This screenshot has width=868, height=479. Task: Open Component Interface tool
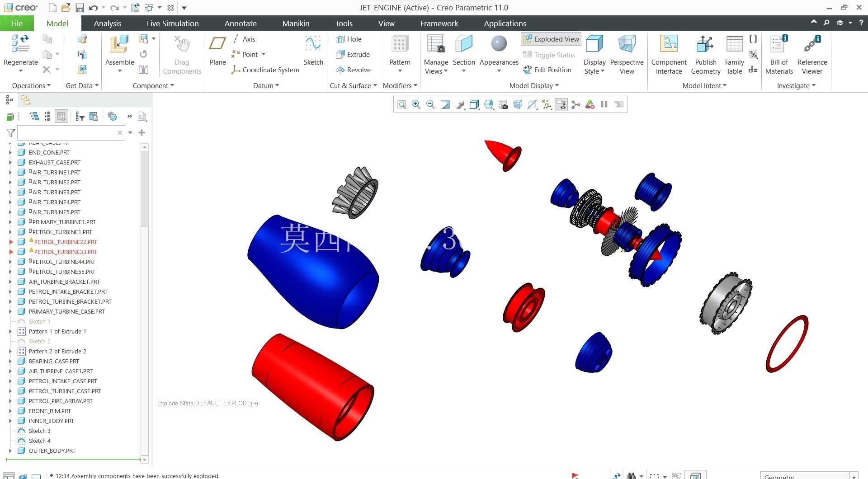(x=669, y=44)
